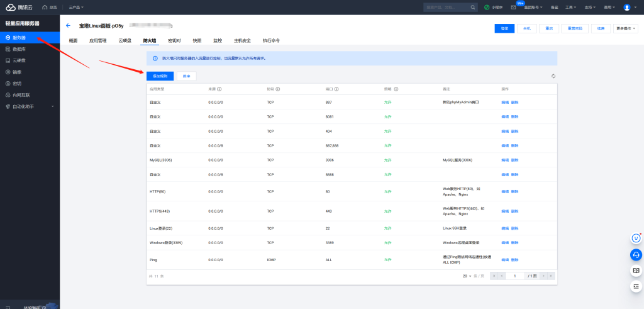Switch to the 主机安全 tab

click(x=242, y=40)
